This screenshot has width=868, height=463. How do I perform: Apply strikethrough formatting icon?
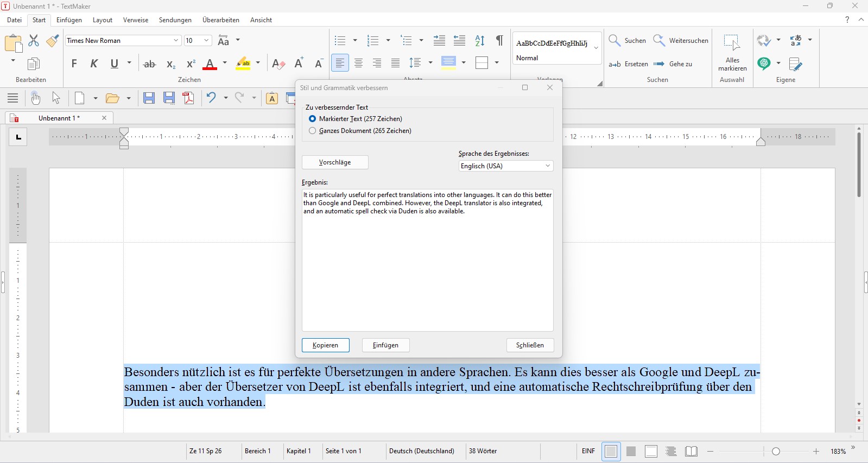[149, 64]
